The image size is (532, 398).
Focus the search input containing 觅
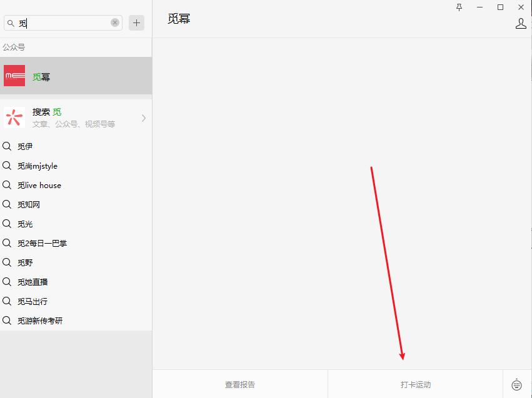tap(63, 22)
